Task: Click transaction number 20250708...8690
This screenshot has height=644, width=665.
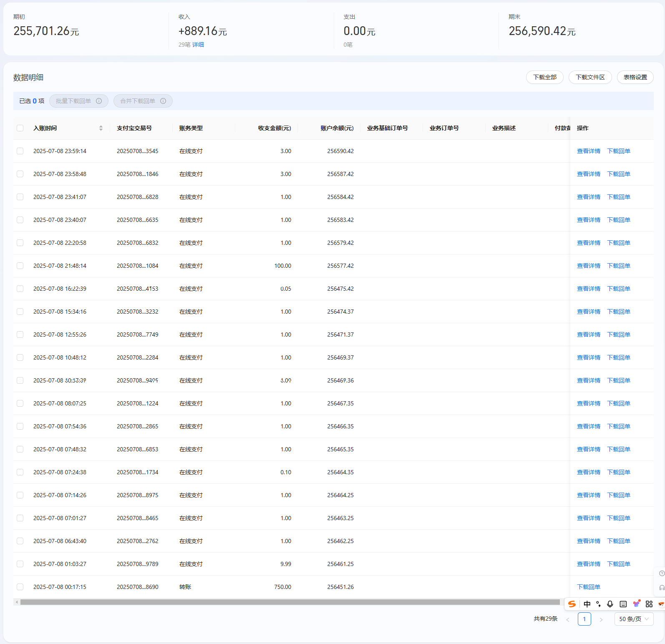Action: click(138, 587)
